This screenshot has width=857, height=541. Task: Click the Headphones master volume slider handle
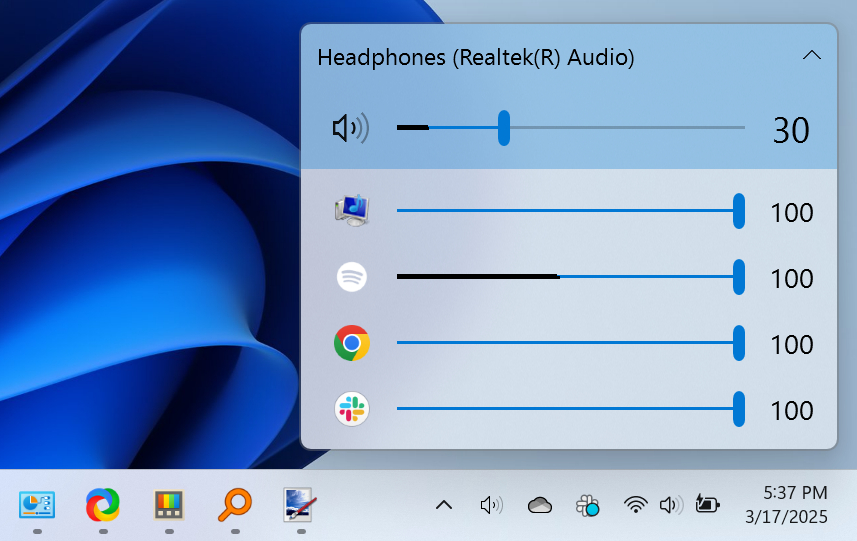click(x=504, y=128)
